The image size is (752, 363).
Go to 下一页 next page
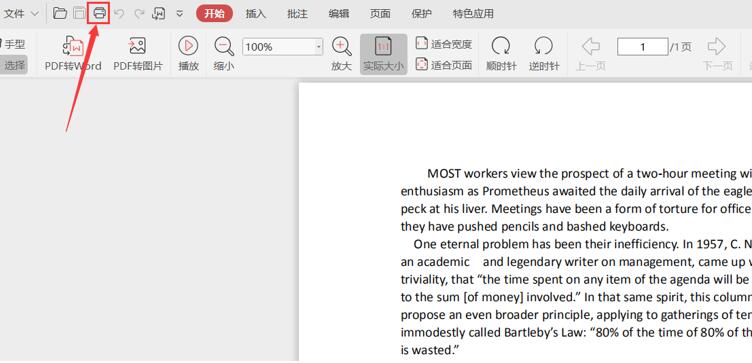717,54
